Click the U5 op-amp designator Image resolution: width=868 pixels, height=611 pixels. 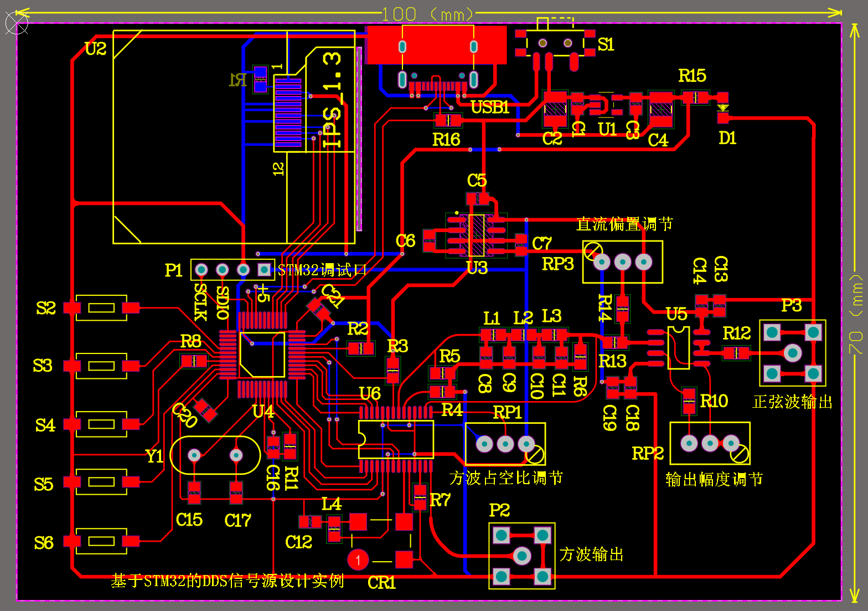[676, 314]
